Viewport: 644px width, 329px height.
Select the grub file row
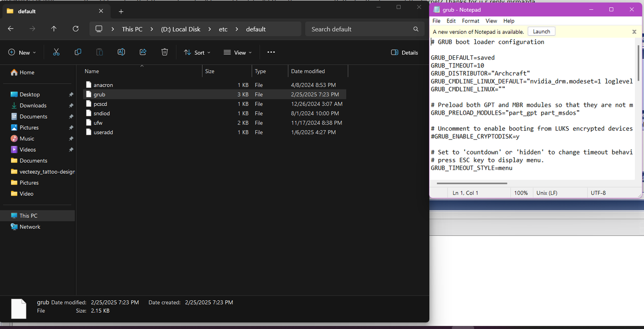point(214,95)
